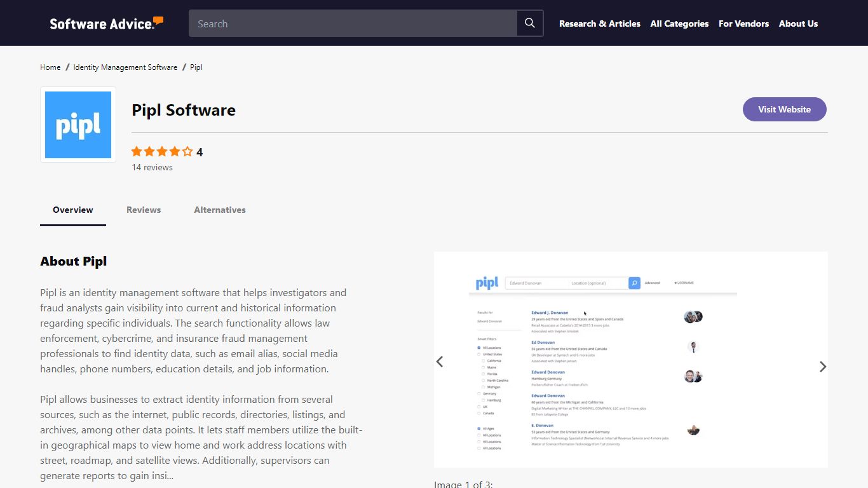Viewport: 868px width, 488px height.
Task: Open For Vendors menu
Action: coord(743,24)
